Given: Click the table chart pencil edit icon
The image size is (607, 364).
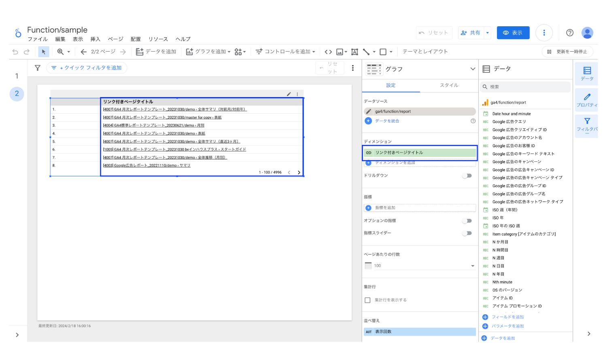Looking at the screenshot, I should tap(289, 94).
